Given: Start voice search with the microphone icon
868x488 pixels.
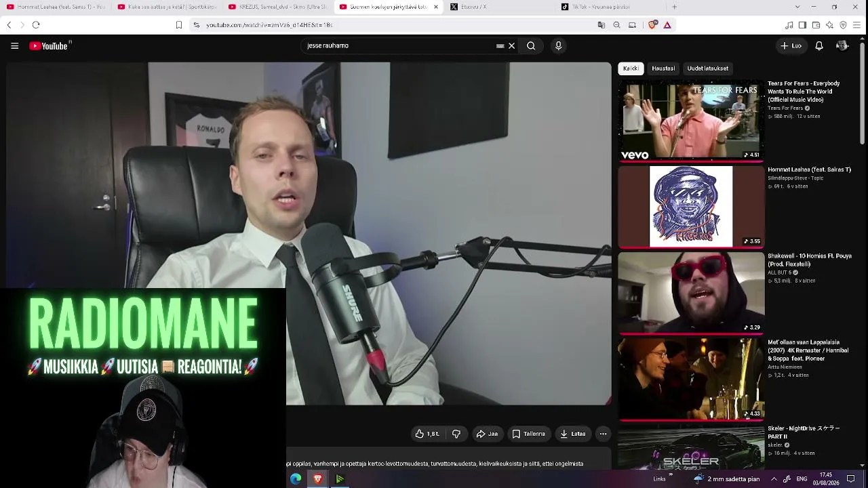Looking at the screenshot, I should coord(558,46).
